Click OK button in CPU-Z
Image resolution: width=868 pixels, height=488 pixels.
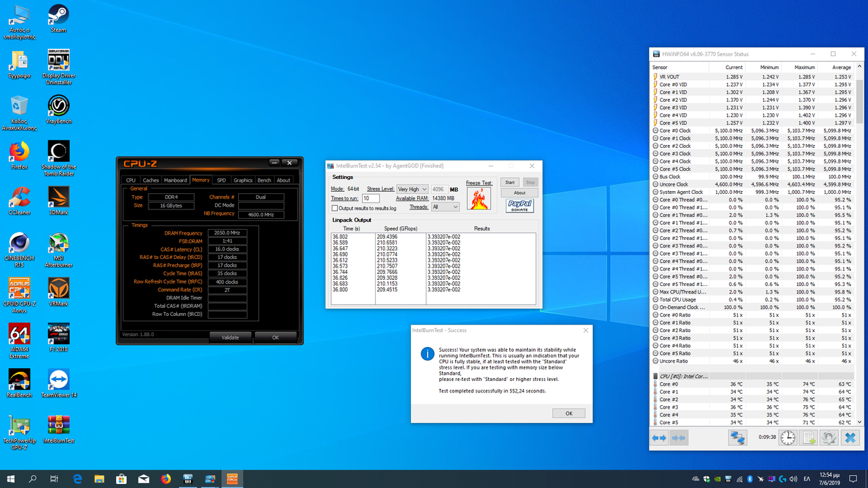coord(275,337)
